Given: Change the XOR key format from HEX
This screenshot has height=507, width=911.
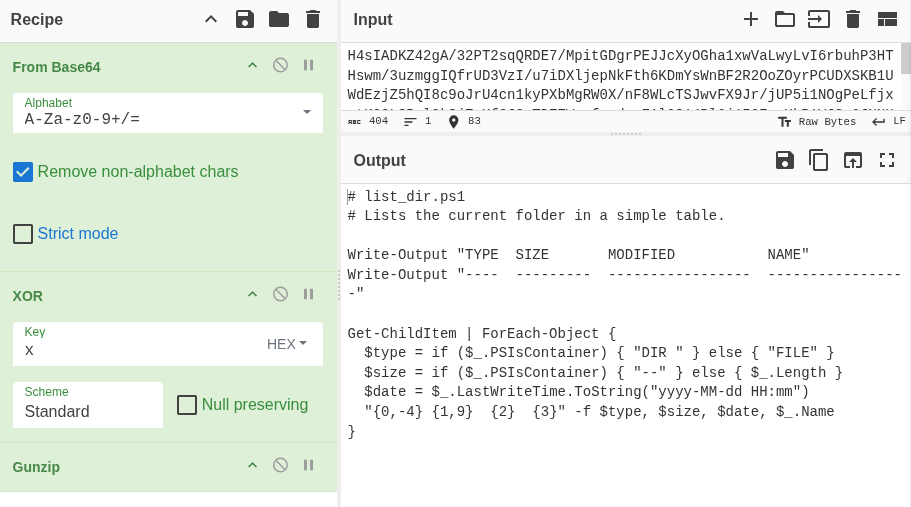Looking at the screenshot, I should click(288, 344).
